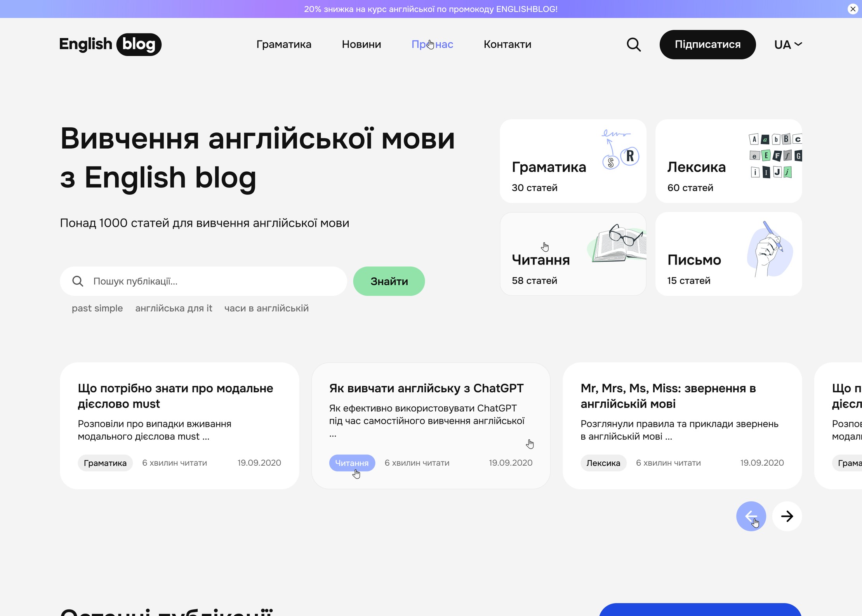Click the Лексика tag on Mr, Mrs article
This screenshot has width=862, height=616.
pyautogui.click(x=603, y=463)
